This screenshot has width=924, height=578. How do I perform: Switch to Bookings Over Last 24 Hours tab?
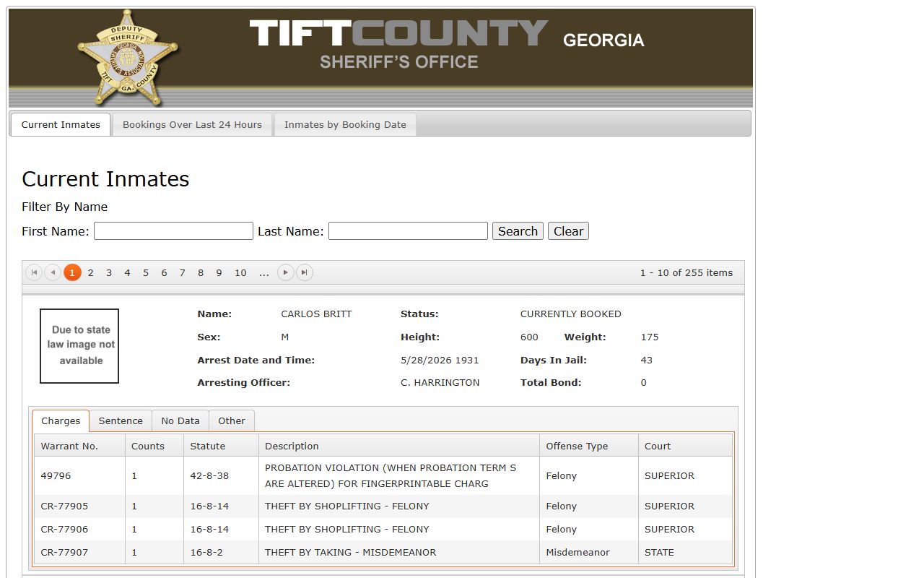192,124
